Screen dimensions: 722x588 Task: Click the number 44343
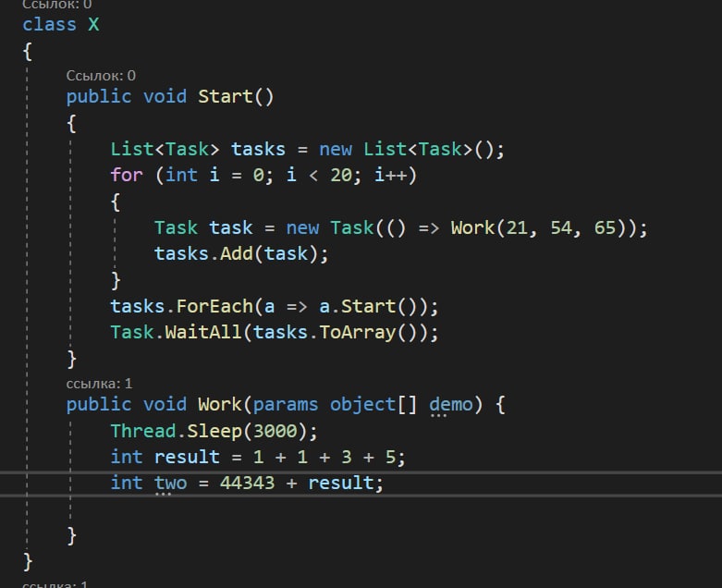[247, 483]
